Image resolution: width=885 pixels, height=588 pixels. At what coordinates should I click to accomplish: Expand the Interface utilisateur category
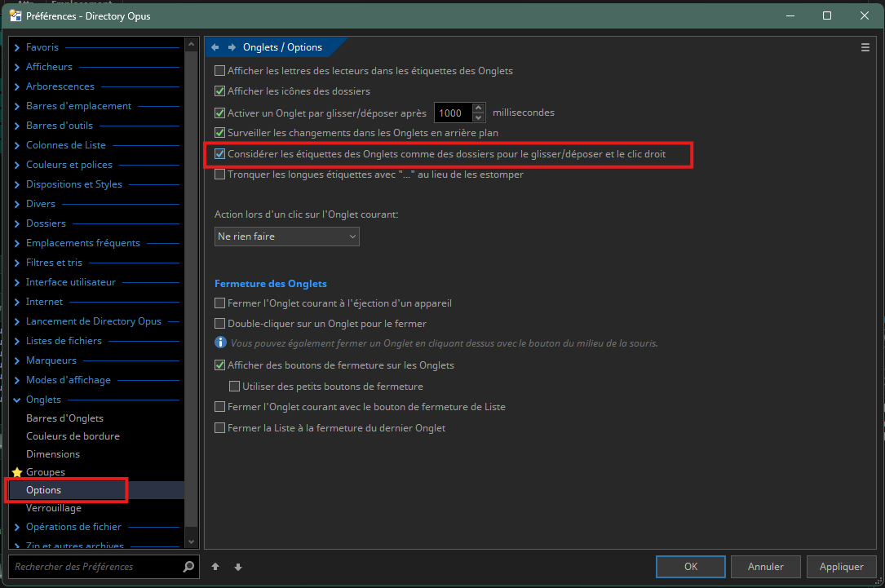coord(17,283)
